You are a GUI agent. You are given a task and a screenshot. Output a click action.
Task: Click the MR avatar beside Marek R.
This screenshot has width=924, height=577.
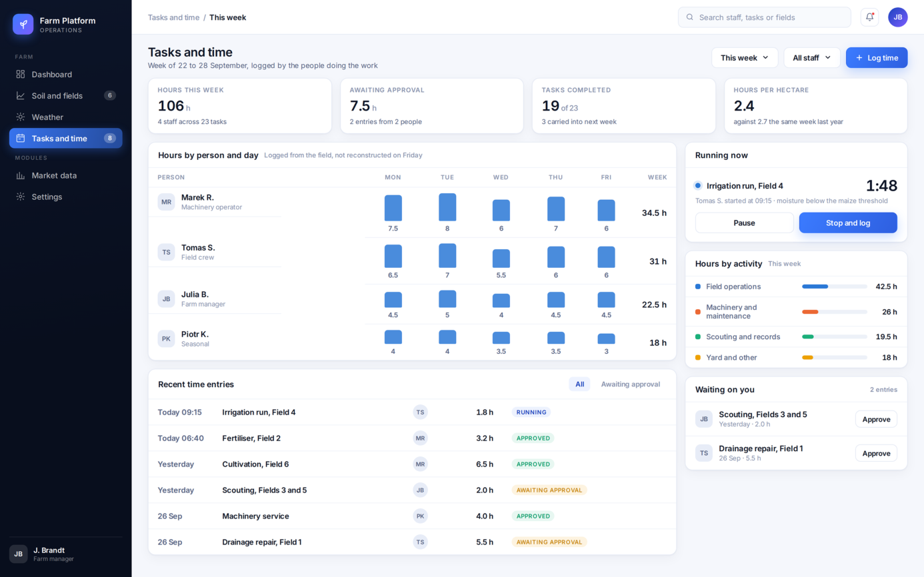166,202
